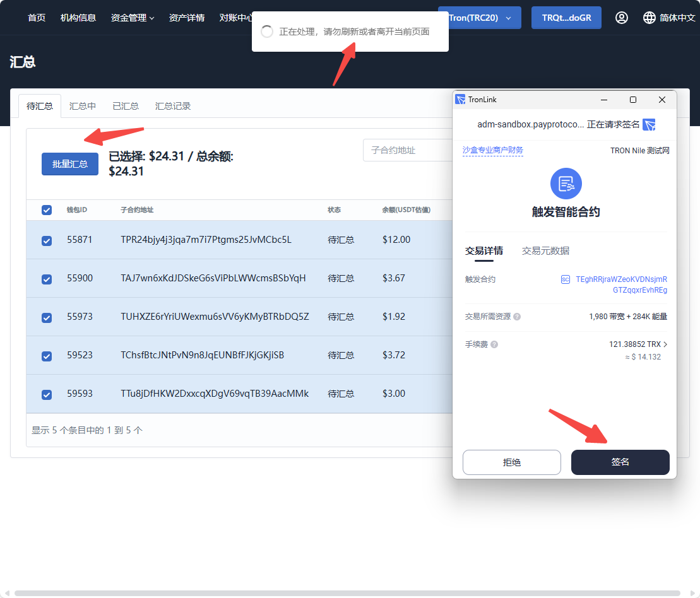The image size is (700, 598).
Task: Select 交易详情 tab in TronLink
Action: (x=484, y=251)
